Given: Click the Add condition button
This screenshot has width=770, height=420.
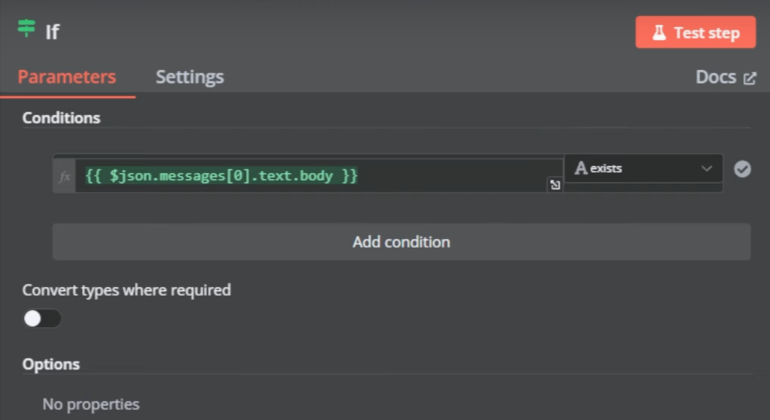Looking at the screenshot, I should (x=401, y=242).
